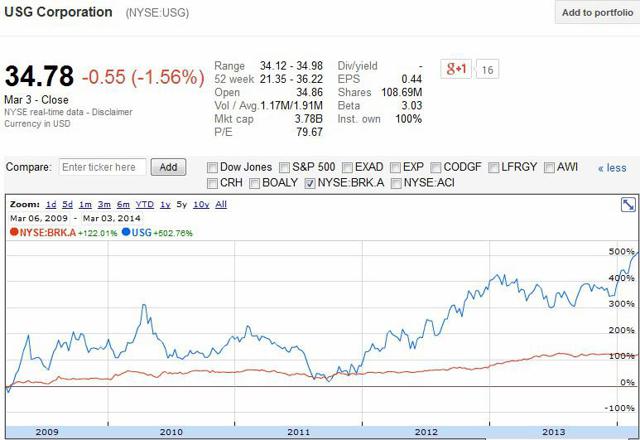The width and height of the screenshot is (640, 440).
Task: Click the Open value 34.86
Action: 309,92
